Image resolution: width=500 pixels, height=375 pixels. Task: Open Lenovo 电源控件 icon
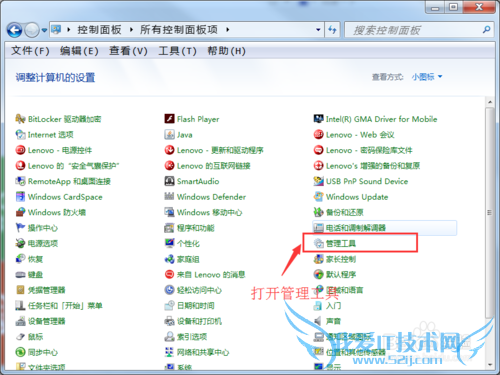pyautogui.click(x=20, y=150)
